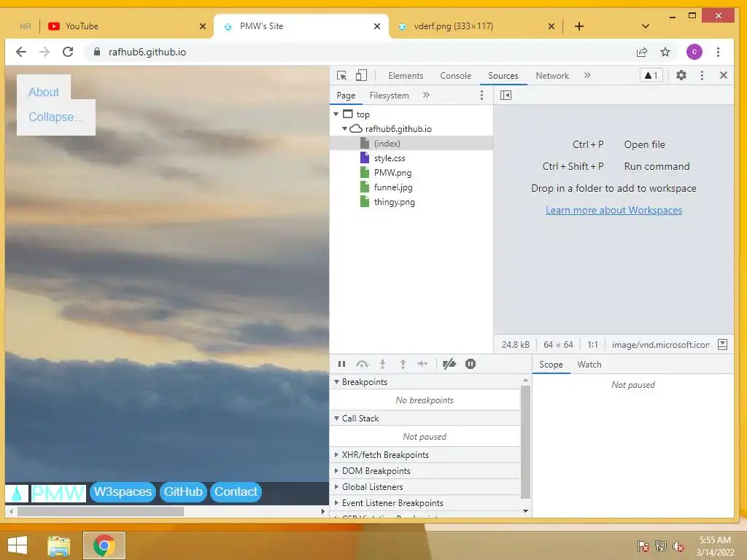This screenshot has height=560, width=747.
Task: Share this page icon
Action: pyautogui.click(x=642, y=52)
